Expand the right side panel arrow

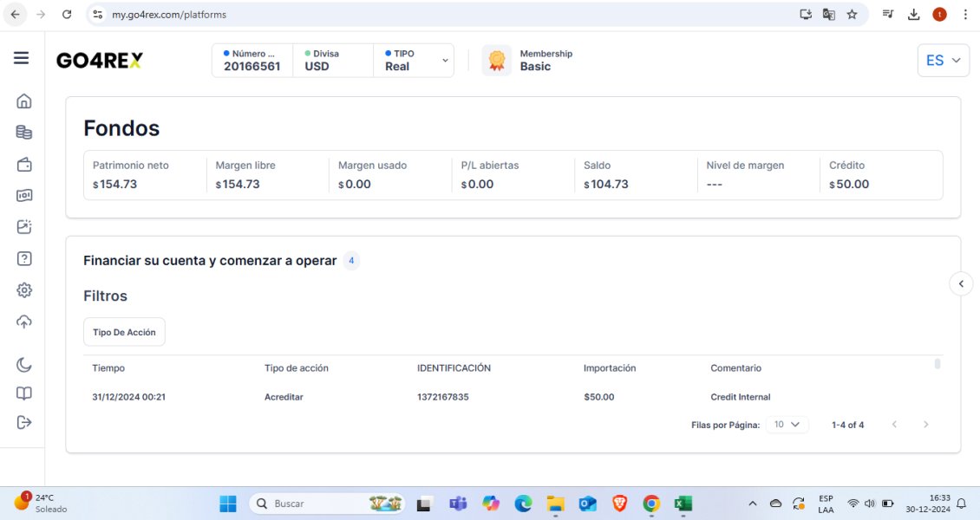tap(961, 283)
